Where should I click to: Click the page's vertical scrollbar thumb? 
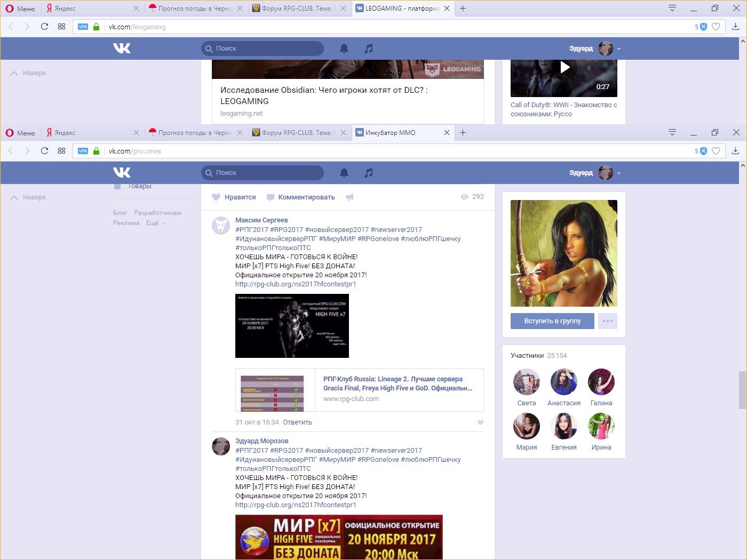point(742,390)
